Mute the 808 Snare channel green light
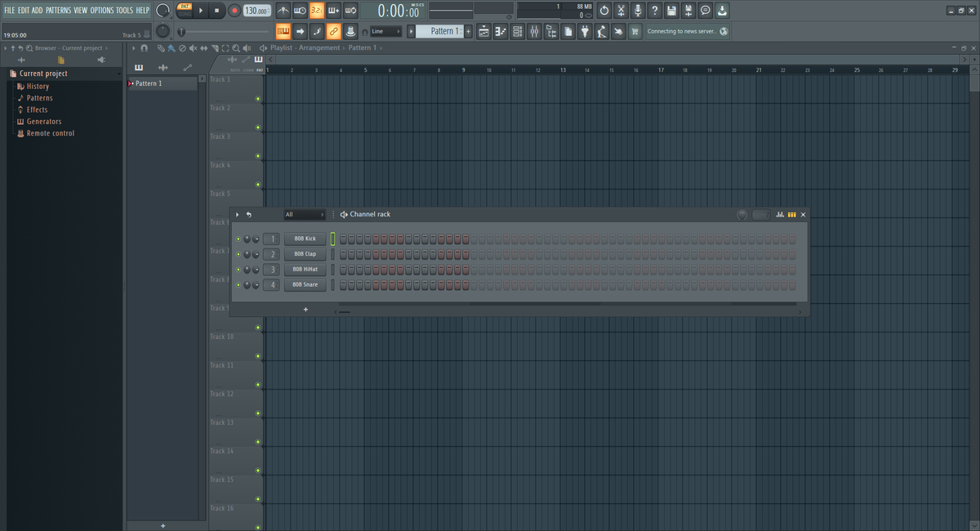Screen dimensions: 980x531 point(238,285)
